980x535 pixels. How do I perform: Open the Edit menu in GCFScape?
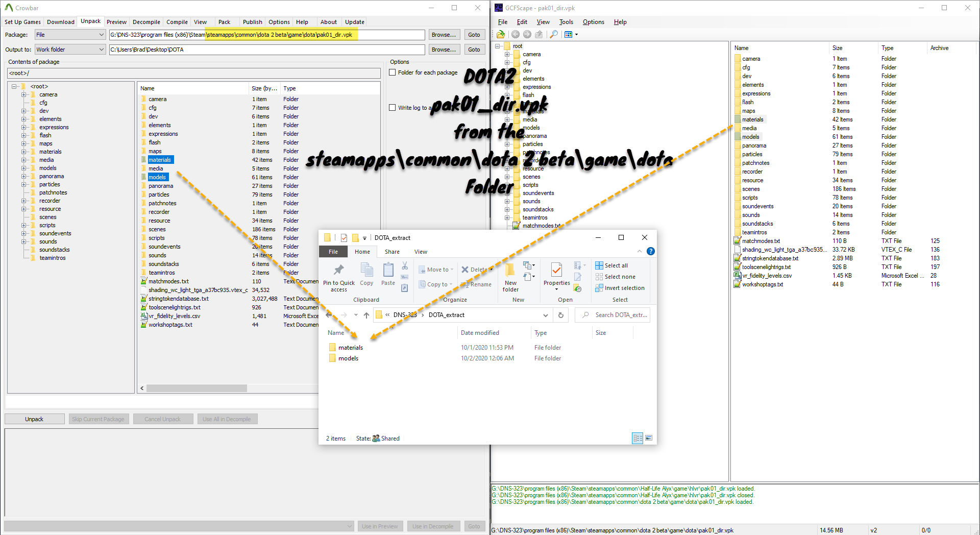pos(522,22)
